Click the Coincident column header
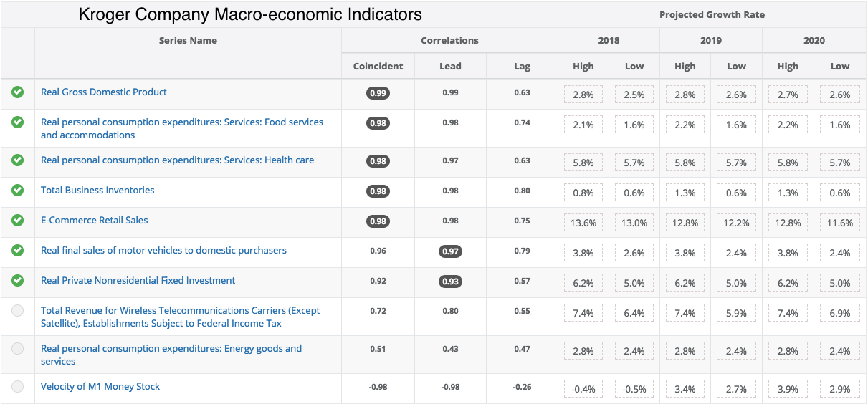Screen dimensions: 868x404 pyautogui.click(x=378, y=66)
